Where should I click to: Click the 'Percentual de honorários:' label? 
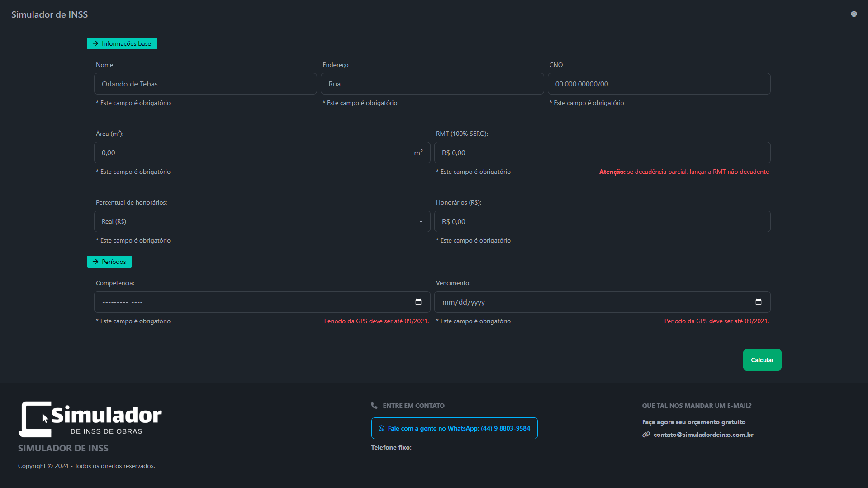pyautogui.click(x=132, y=203)
